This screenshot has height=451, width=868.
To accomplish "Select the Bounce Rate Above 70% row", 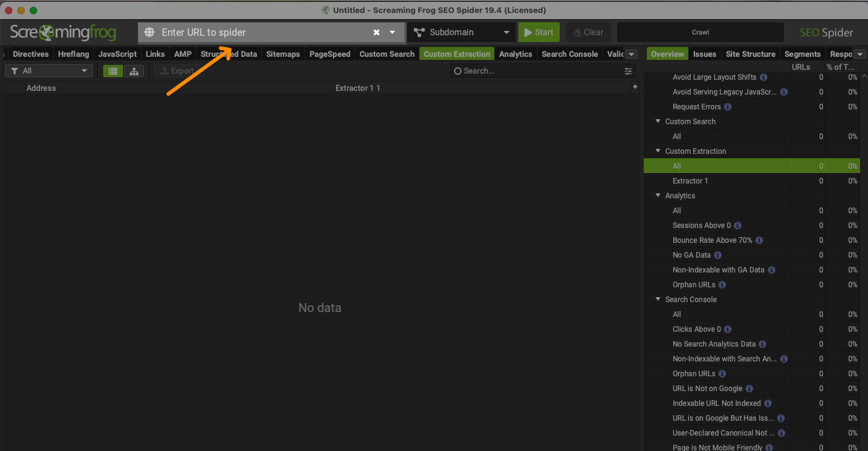I will 751,240.
